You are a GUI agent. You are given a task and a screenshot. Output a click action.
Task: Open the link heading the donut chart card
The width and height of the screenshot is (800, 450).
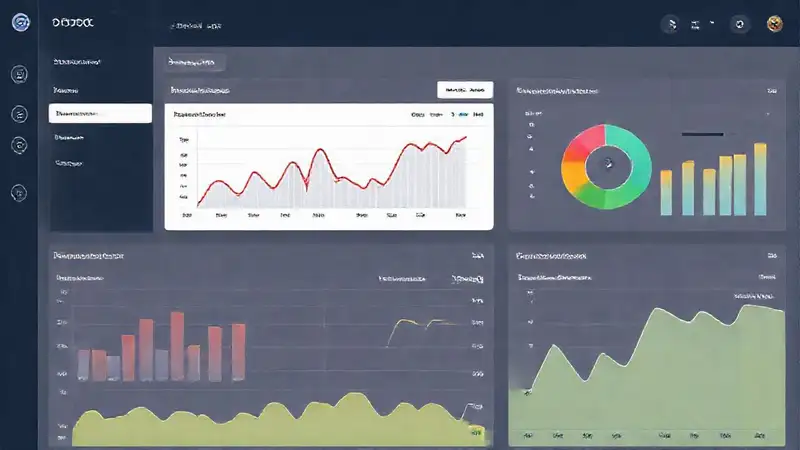click(x=557, y=91)
